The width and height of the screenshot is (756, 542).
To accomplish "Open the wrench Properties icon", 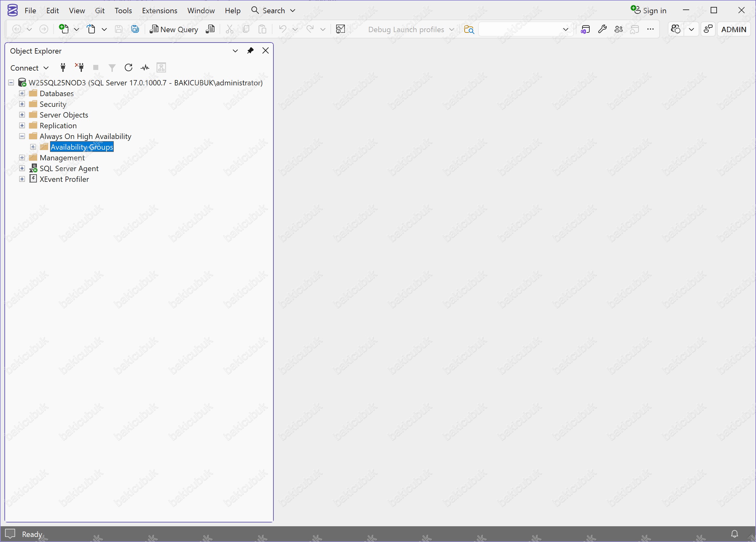I will [x=602, y=29].
